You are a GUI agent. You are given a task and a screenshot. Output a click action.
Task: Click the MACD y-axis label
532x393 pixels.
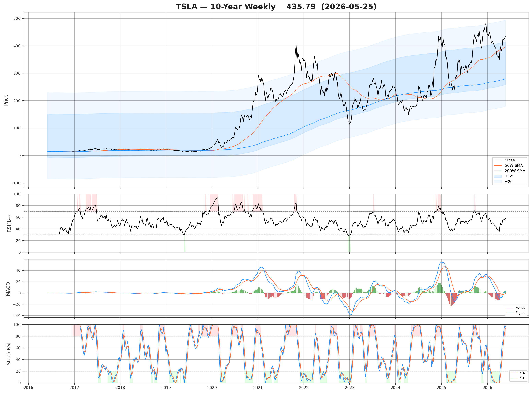8,289
